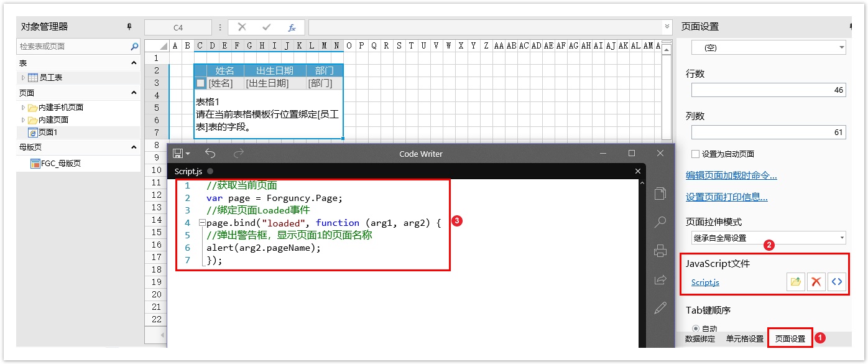This screenshot has width=868, height=364.
Task: Tick the checkbox in table template row
Action: pos(200,83)
